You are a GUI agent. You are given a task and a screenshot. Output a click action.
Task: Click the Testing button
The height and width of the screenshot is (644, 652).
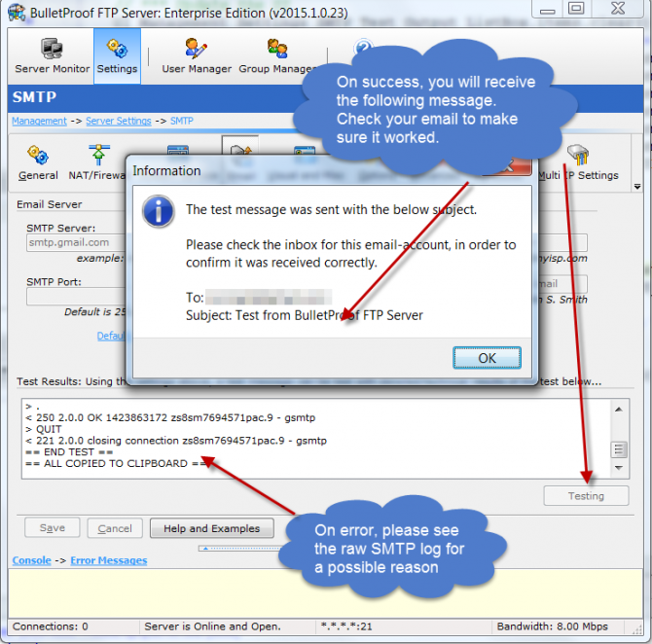tap(586, 496)
